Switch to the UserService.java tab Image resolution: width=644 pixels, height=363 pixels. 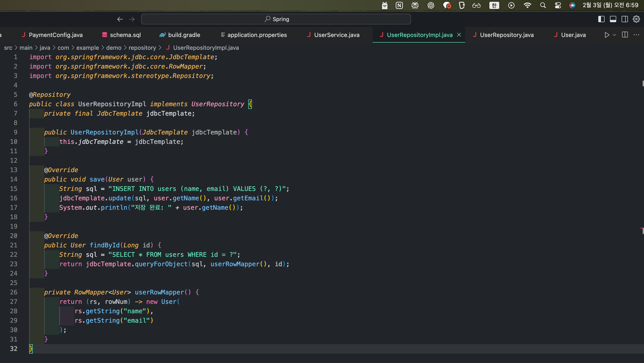coord(337,35)
